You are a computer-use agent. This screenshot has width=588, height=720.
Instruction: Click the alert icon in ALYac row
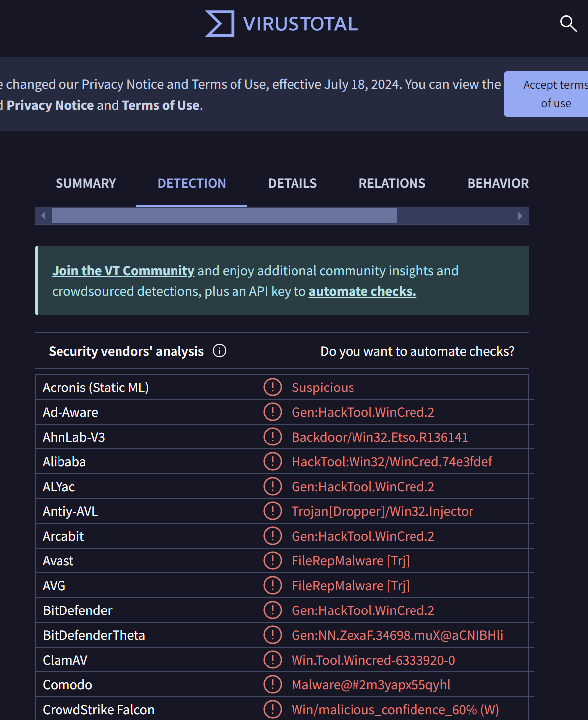pos(273,486)
